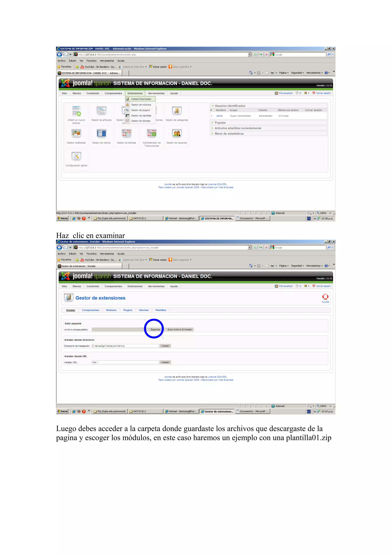Image resolution: width=392 pixels, height=555 pixels.
Task: Click Instalar URL input field
Action: [125, 362]
